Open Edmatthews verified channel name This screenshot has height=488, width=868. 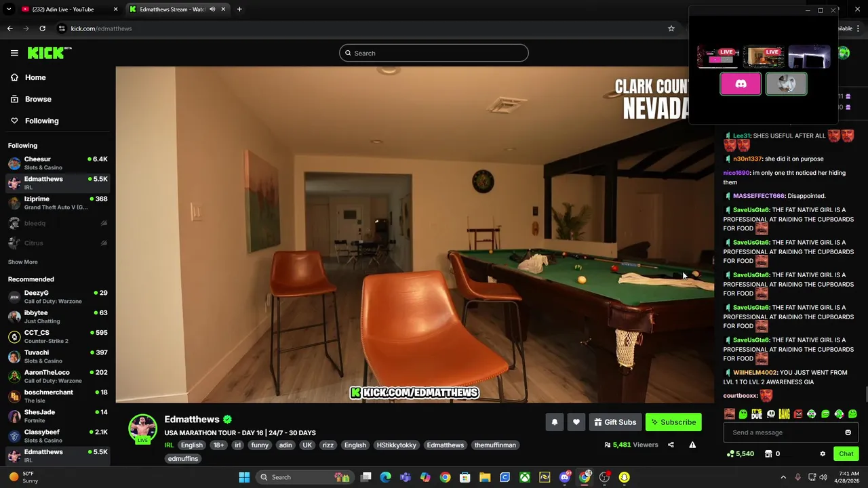tap(191, 420)
